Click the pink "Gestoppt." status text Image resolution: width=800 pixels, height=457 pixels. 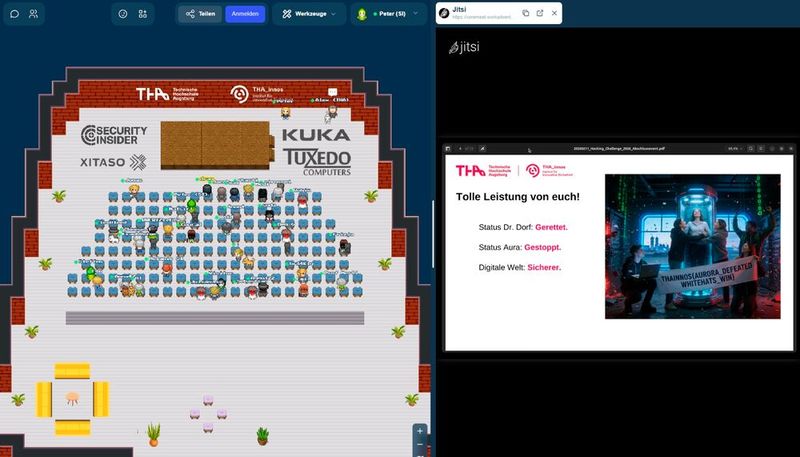(542, 247)
